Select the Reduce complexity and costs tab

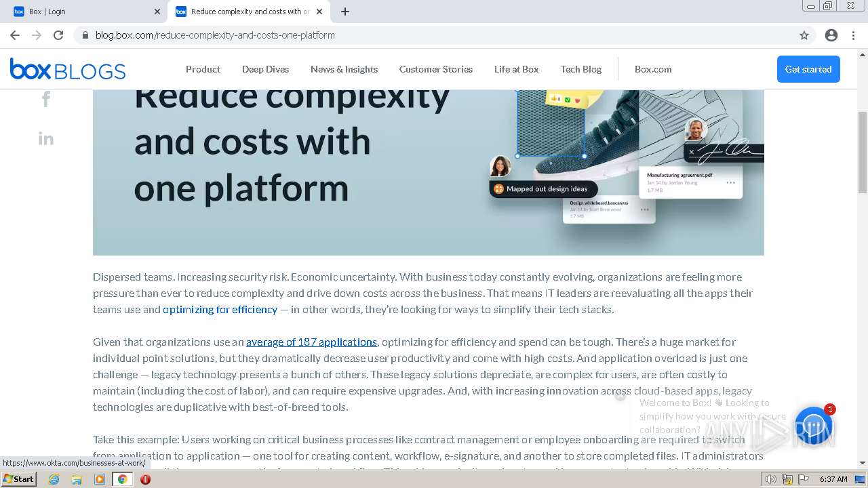click(x=249, y=12)
